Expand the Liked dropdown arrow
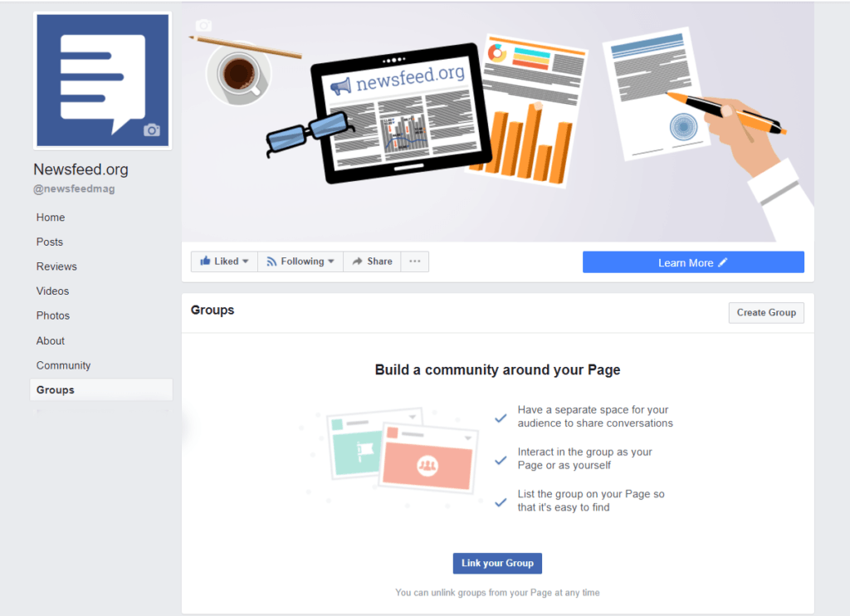The width and height of the screenshot is (850, 616). 246,262
